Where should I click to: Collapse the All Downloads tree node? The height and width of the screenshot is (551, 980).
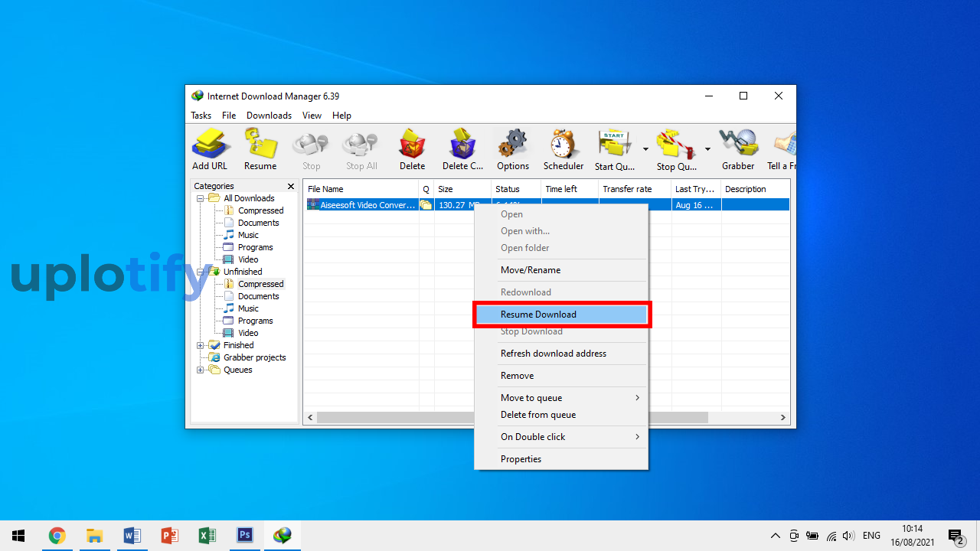pyautogui.click(x=201, y=198)
